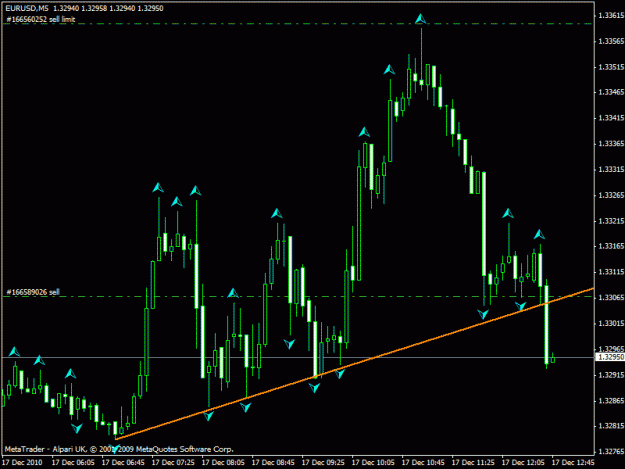625x469 pixels.
Task: Click the down fractal arrow below the 11:25 long candle
Action: pos(483,314)
